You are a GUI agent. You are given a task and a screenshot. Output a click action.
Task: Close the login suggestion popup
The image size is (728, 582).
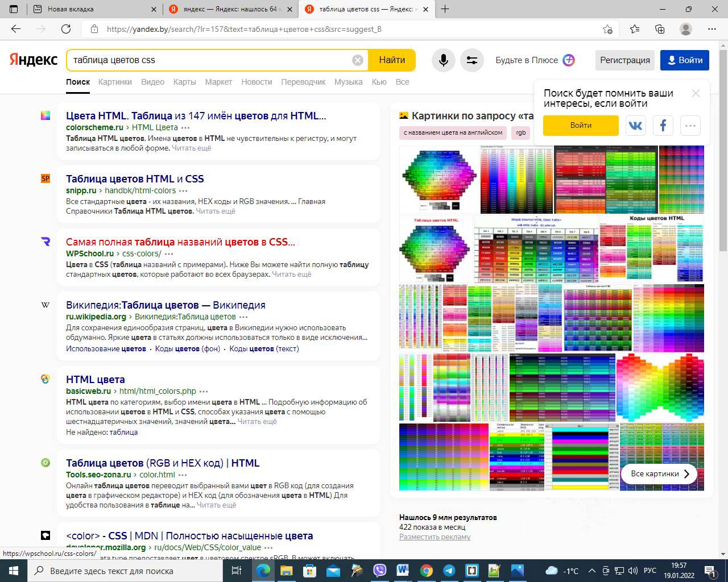click(x=696, y=93)
